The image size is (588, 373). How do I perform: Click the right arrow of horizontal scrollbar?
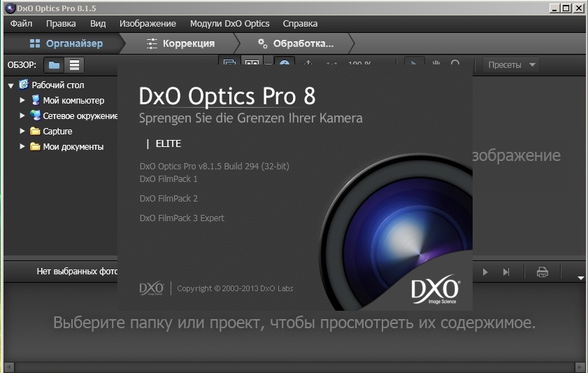pos(580,367)
